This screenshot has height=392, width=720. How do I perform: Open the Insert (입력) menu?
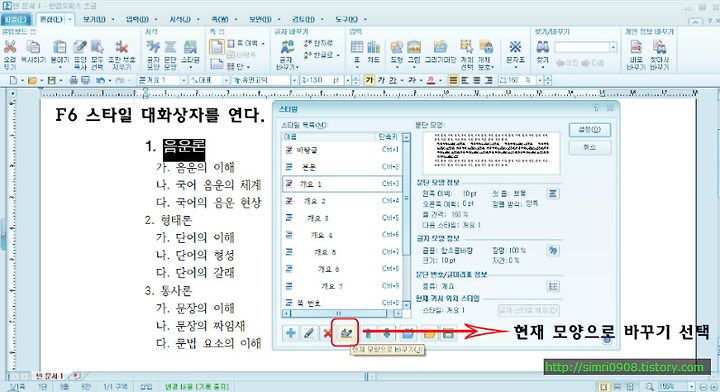coord(137,19)
